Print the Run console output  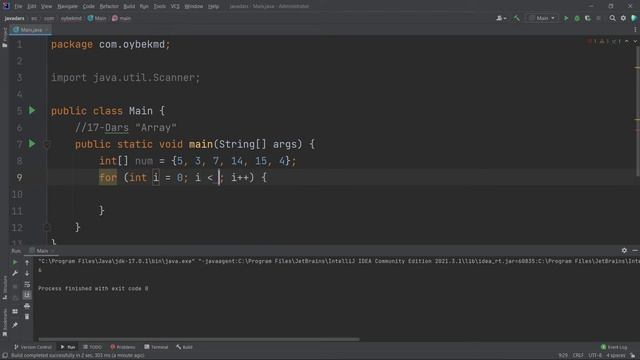(27, 306)
